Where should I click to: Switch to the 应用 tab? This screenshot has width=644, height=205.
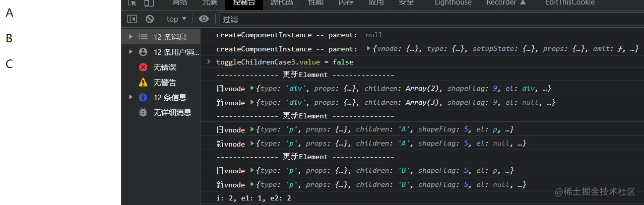(376, 3)
